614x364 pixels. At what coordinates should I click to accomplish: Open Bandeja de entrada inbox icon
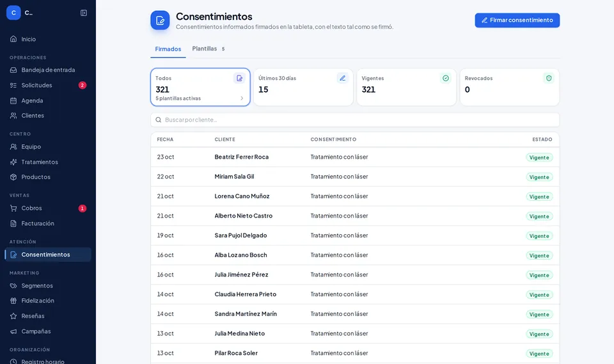coord(13,70)
